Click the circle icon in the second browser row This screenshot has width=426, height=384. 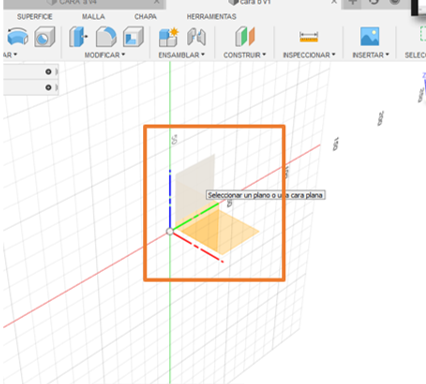point(48,87)
